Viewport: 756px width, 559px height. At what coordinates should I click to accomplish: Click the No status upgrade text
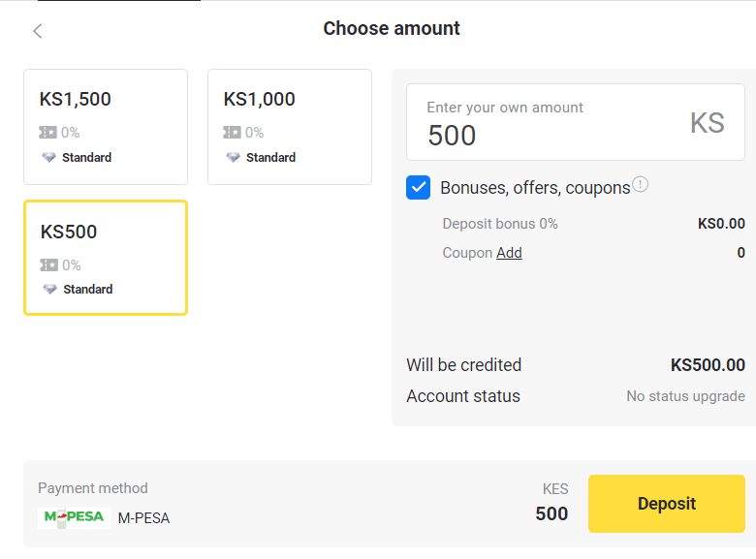pyautogui.click(x=685, y=396)
